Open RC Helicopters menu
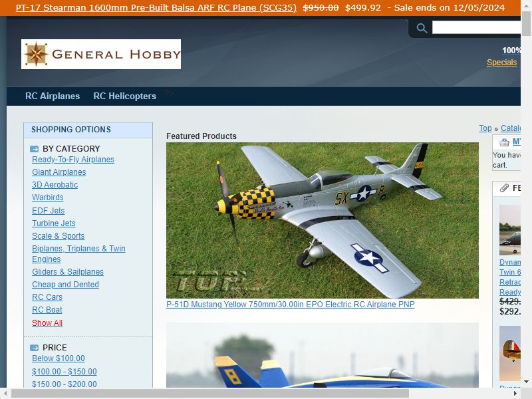Image resolution: width=532 pixels, height=399 pixels. point(124,96)
